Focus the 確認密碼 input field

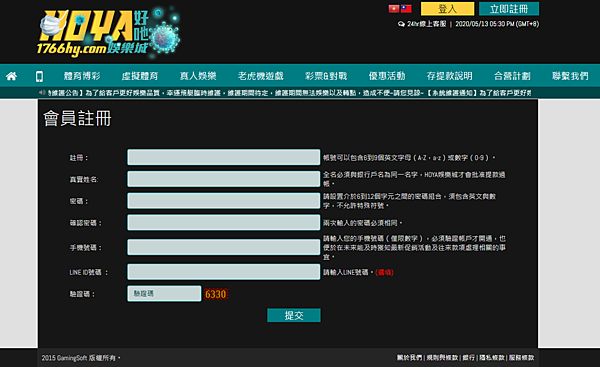coord(224,222)
